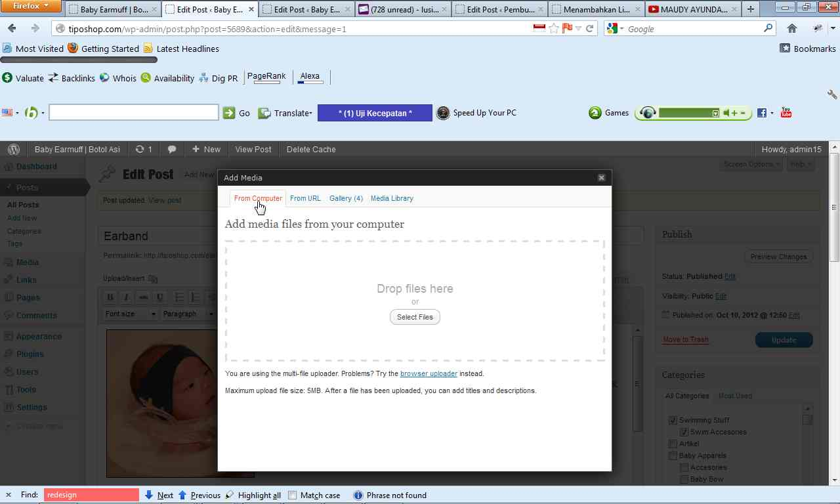Viewport: 840px width, 504px height.
Task: Switch to the Media Library tab
Action: [x=392, y=198]
